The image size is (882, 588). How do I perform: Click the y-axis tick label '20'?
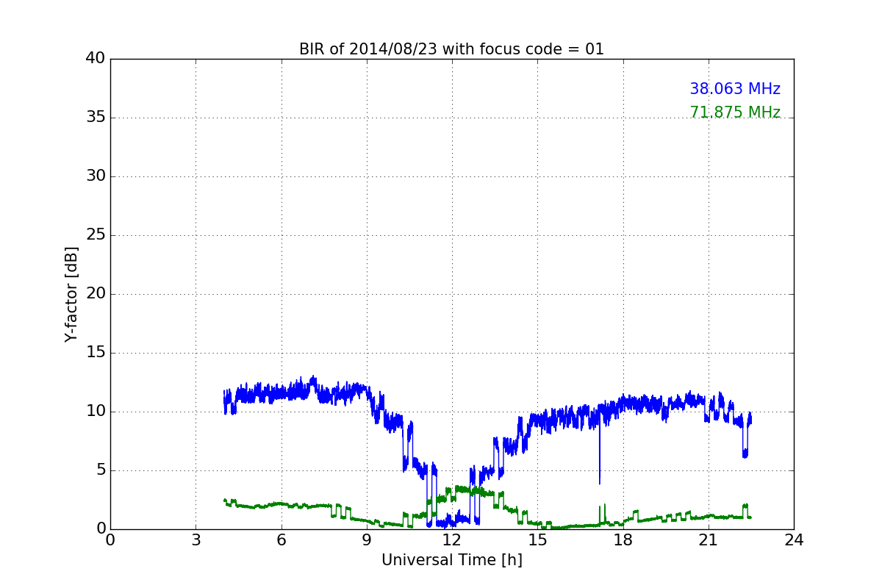tap(95, 294)
